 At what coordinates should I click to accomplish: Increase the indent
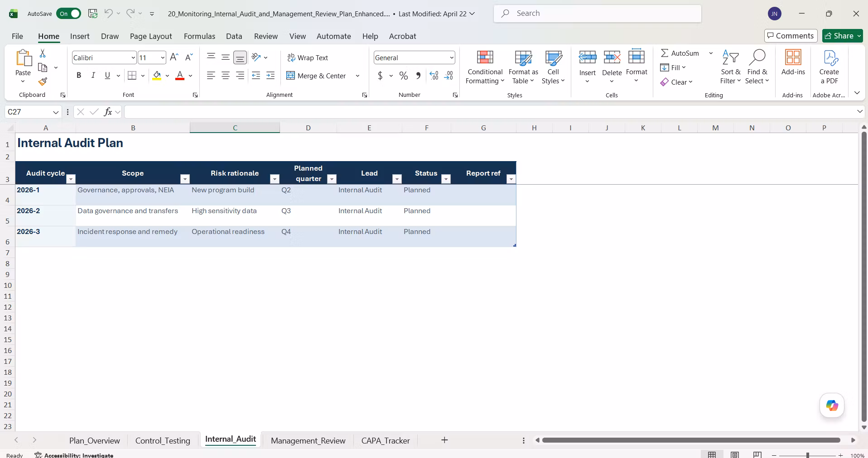coord(270,76)
